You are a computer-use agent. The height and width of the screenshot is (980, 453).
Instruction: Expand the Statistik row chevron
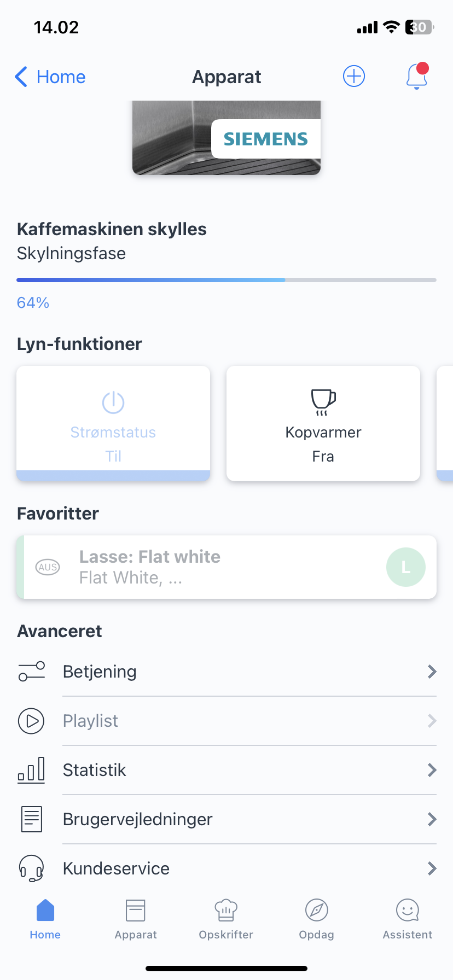coord(432,770)
